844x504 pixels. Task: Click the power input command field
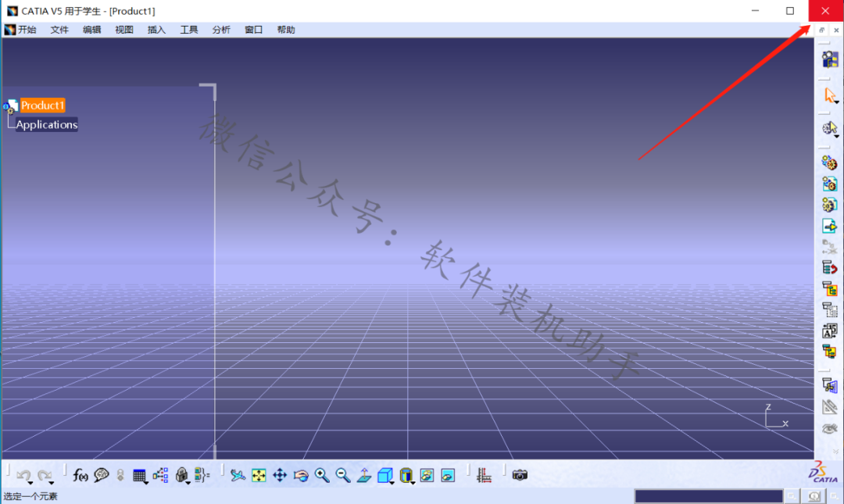[708, 496]
